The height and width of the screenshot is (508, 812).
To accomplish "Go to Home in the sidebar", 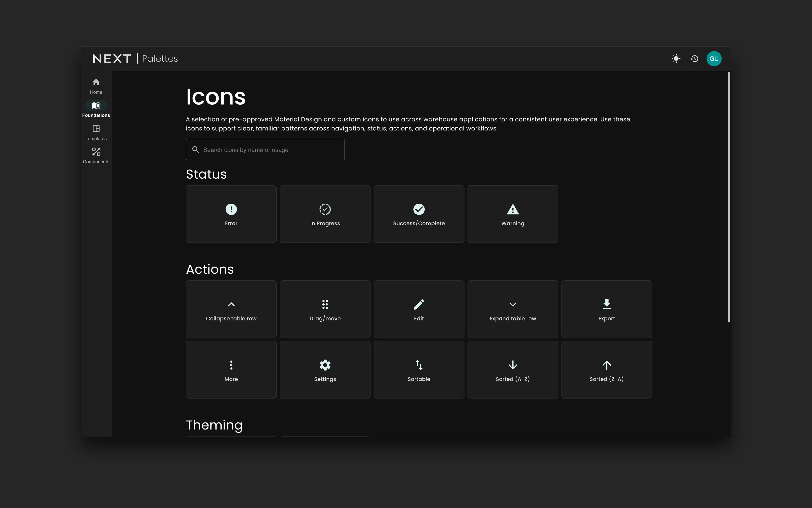I will [96, 86].
